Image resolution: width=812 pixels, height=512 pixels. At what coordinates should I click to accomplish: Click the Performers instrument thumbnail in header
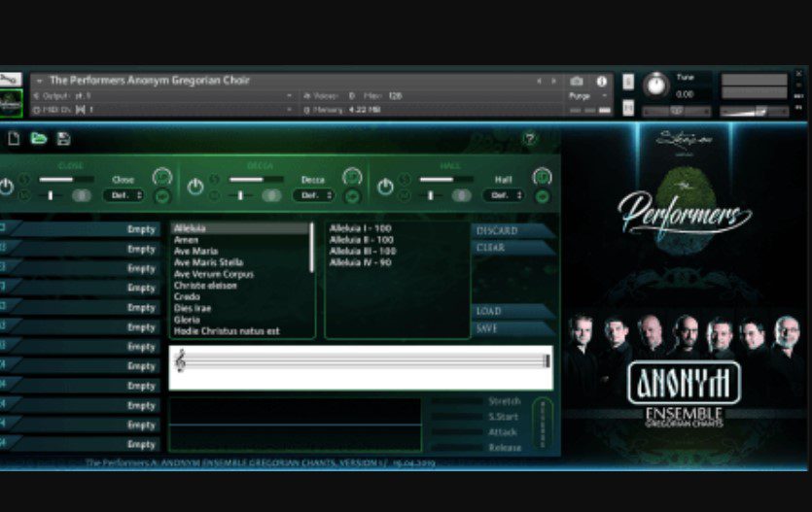click(x=11, y=103)
